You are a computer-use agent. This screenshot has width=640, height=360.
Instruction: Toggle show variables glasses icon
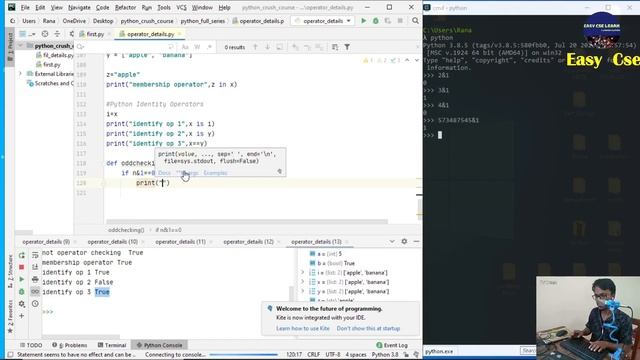coord(35,292)
